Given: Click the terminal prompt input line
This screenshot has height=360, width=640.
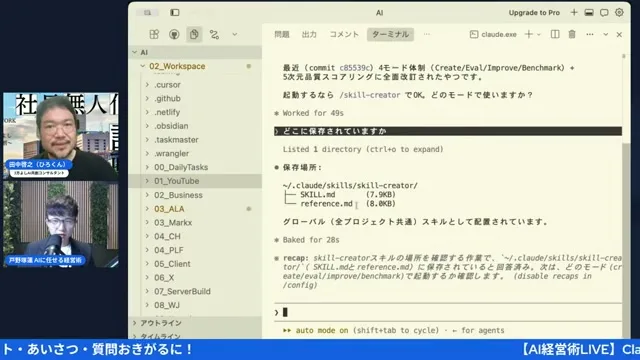Looking at the screenshot, I should tap(448, 312).
